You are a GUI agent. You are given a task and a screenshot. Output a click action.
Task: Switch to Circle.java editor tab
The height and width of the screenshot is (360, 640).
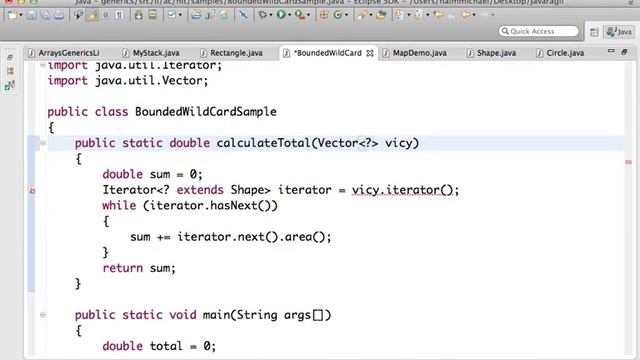[560, 53]
